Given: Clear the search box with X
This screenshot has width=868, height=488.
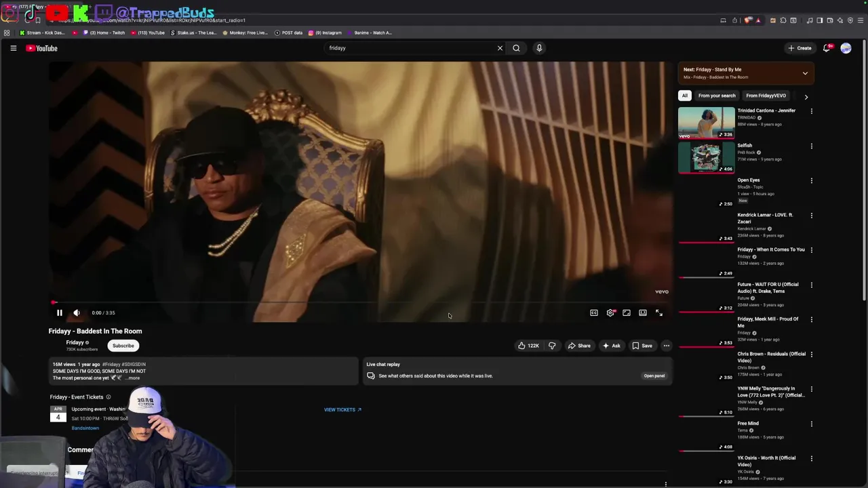Looking at the screenshot, I should pyautogui.click(x=500, y=48).
